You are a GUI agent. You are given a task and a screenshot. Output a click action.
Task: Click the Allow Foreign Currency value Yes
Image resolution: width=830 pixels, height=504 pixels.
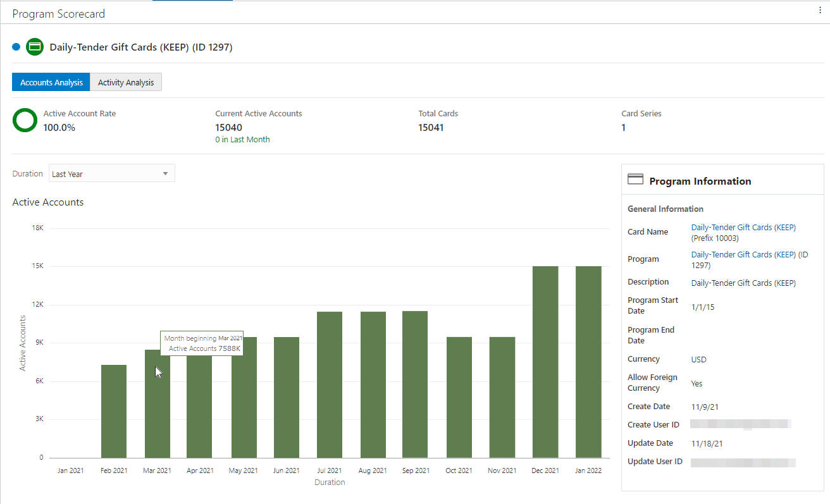[x=697, y=384]
